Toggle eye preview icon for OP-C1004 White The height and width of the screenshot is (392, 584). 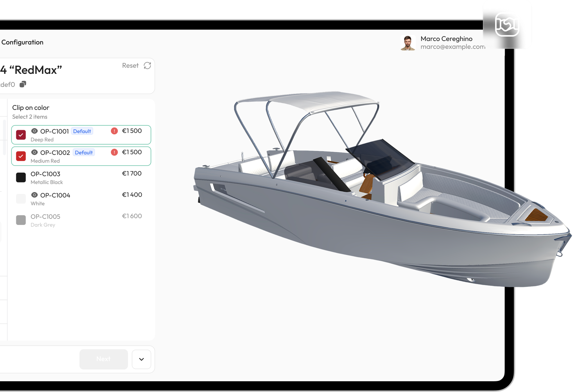[35, 195]
